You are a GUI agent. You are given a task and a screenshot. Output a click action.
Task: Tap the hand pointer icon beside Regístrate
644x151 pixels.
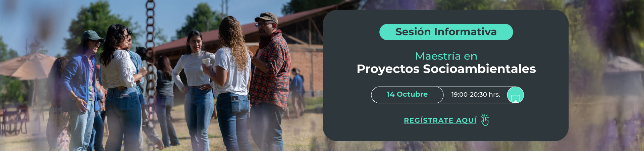click(485, 120)
